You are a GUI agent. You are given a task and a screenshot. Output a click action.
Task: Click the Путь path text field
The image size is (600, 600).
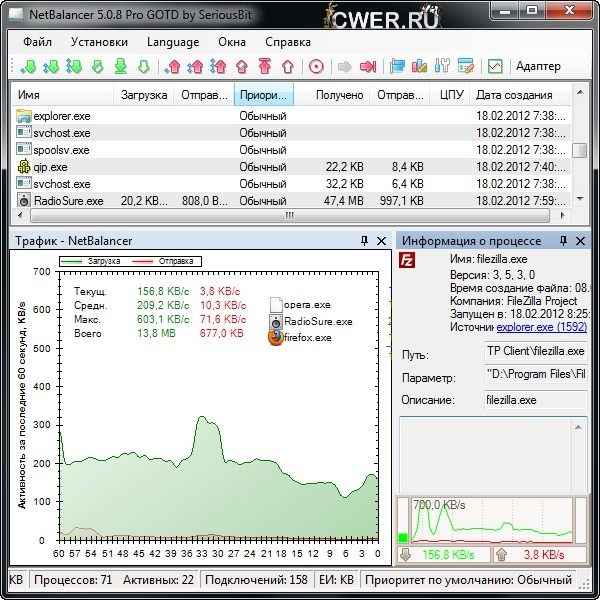pyautogui.click(x=534, y=352)
